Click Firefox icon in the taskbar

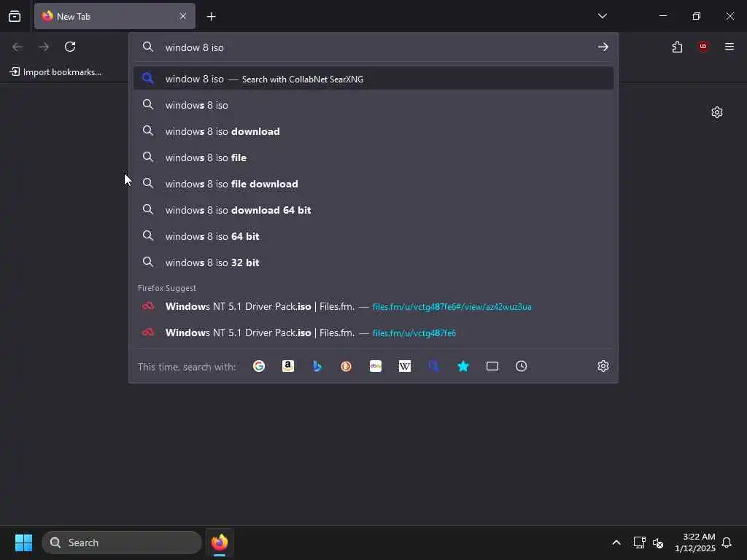point(220,542)
